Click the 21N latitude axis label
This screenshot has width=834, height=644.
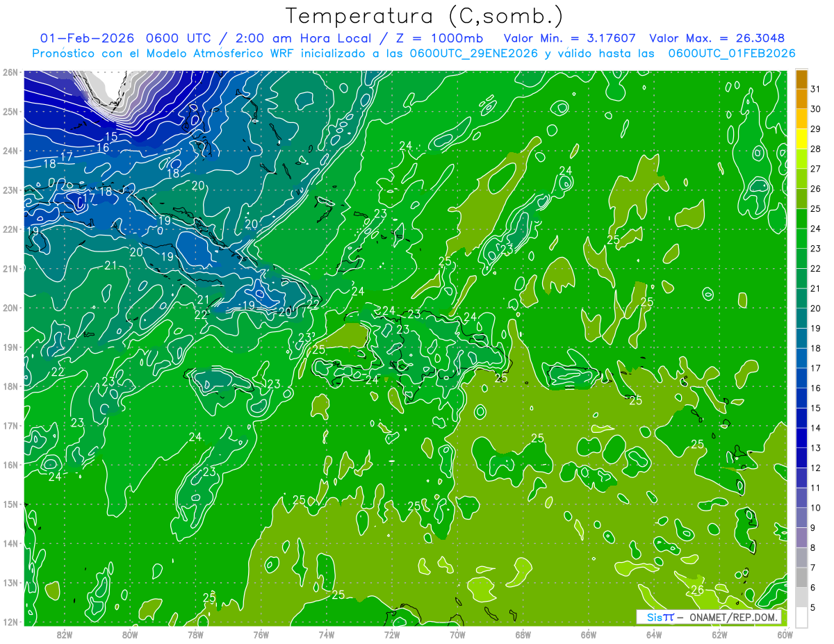[x=10, y=269]
